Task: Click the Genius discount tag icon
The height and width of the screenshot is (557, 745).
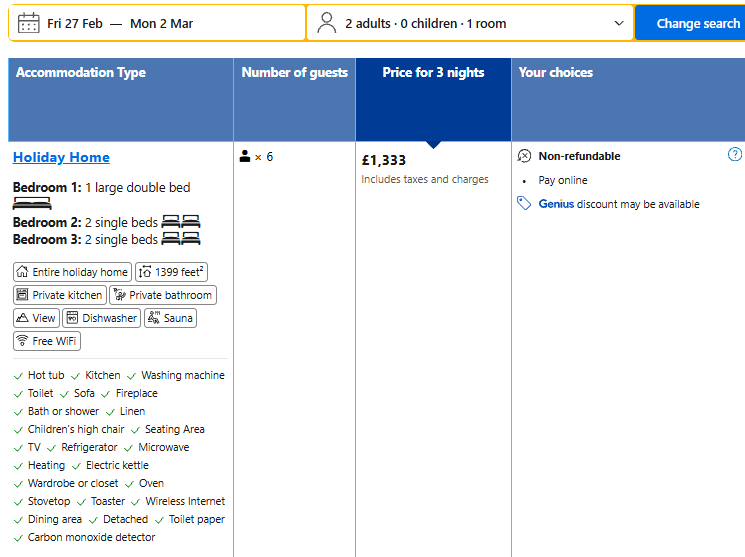Action: tap(524, 204)
